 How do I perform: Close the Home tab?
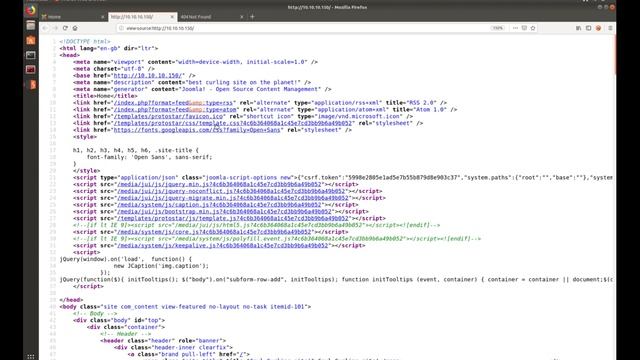click(x=102, y=17)
